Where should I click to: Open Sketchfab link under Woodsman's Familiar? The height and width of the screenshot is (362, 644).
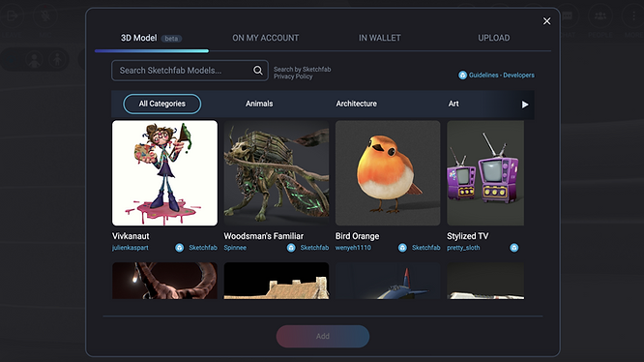click(x=314, y=248)
